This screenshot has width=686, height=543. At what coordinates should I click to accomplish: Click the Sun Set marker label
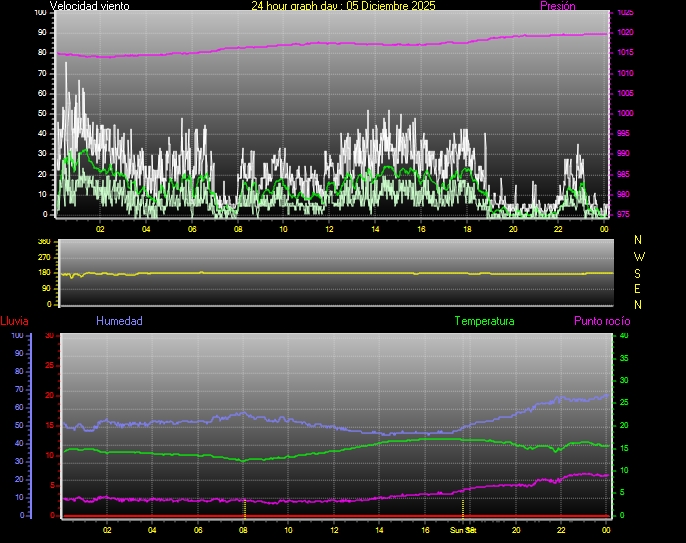[x=462, y=530]
